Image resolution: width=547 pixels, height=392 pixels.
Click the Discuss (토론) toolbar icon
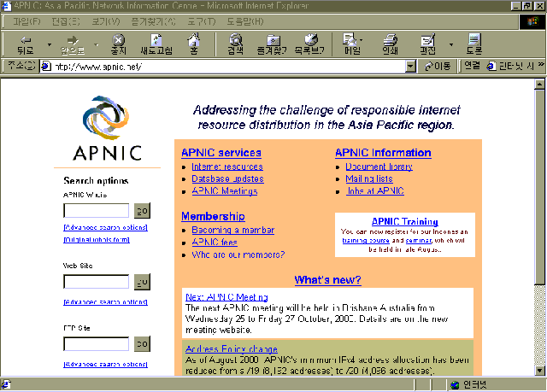click(x=474, y=44)
